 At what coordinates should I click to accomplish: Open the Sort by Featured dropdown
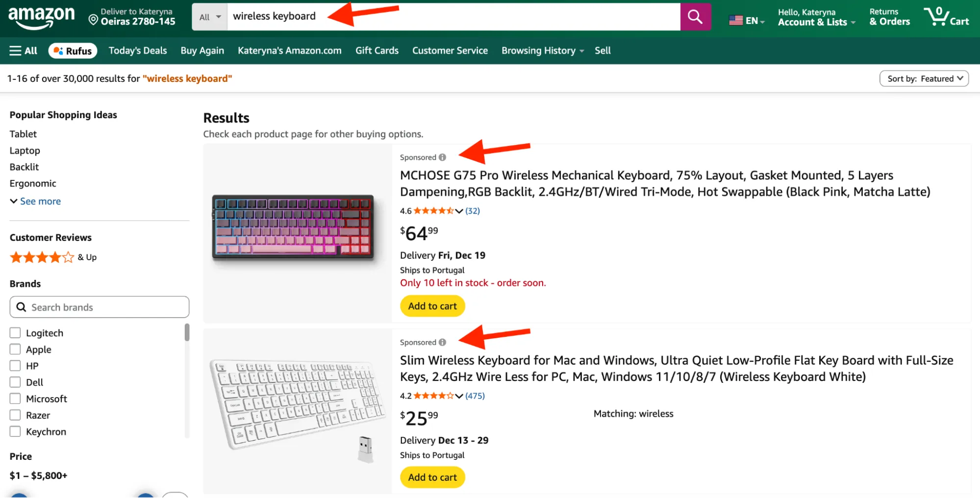[924, 78]
